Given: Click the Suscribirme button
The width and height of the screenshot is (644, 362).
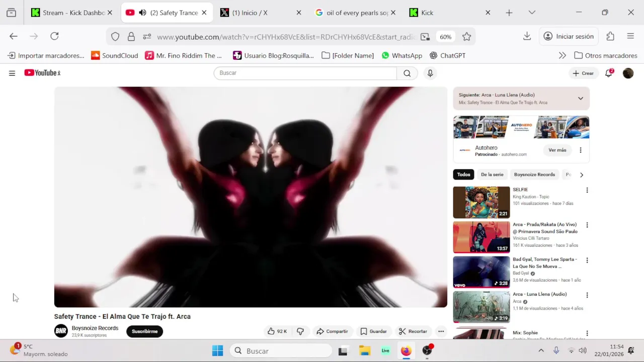Looking at the screenshot, I should (x=144, y=331).
